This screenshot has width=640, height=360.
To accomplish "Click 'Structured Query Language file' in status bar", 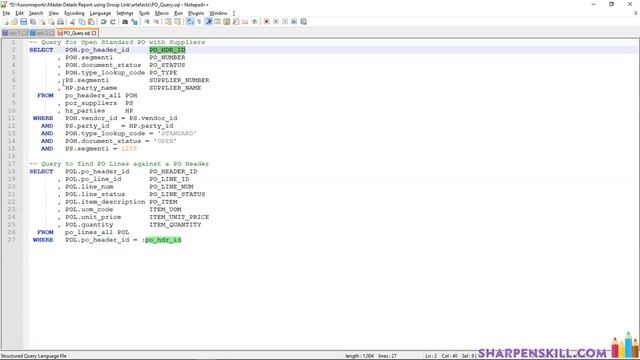I will pos(33,356).
